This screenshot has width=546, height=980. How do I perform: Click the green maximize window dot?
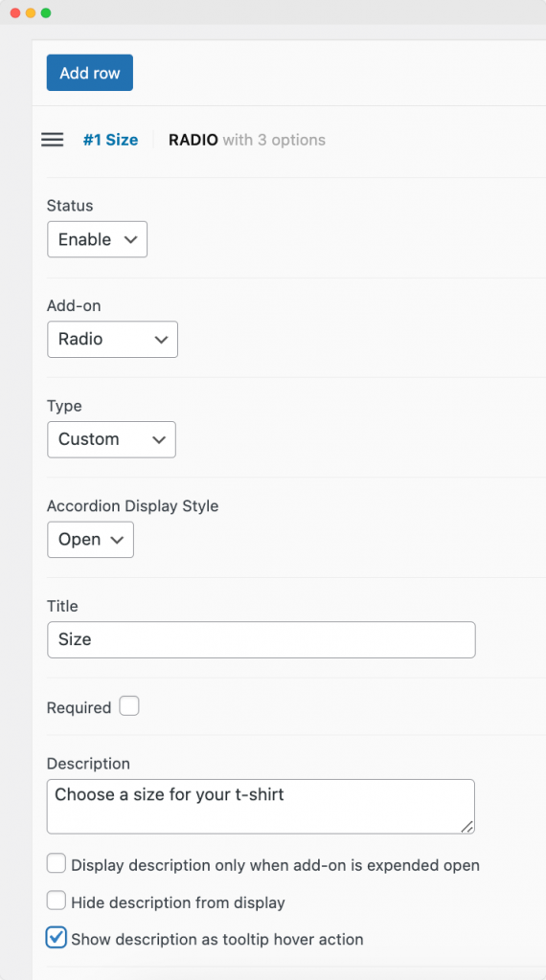coord(46,13)
